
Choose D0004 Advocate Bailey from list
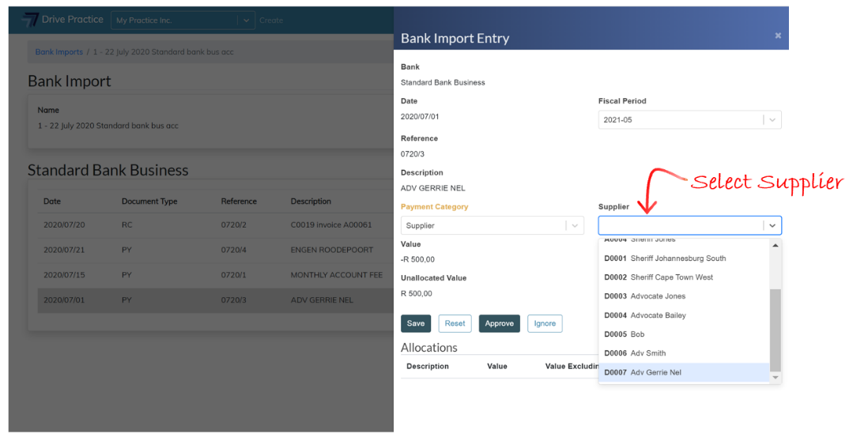tap(685, 315)
